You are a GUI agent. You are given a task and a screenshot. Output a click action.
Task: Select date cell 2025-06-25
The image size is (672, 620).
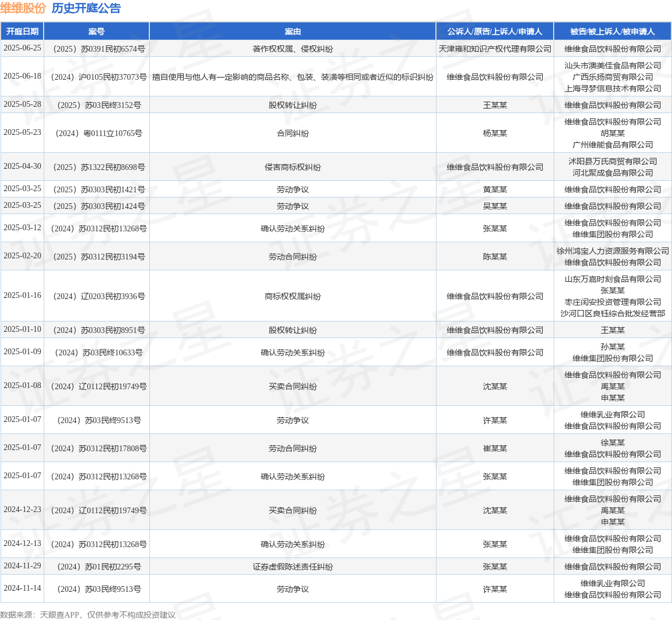point(22,48)
